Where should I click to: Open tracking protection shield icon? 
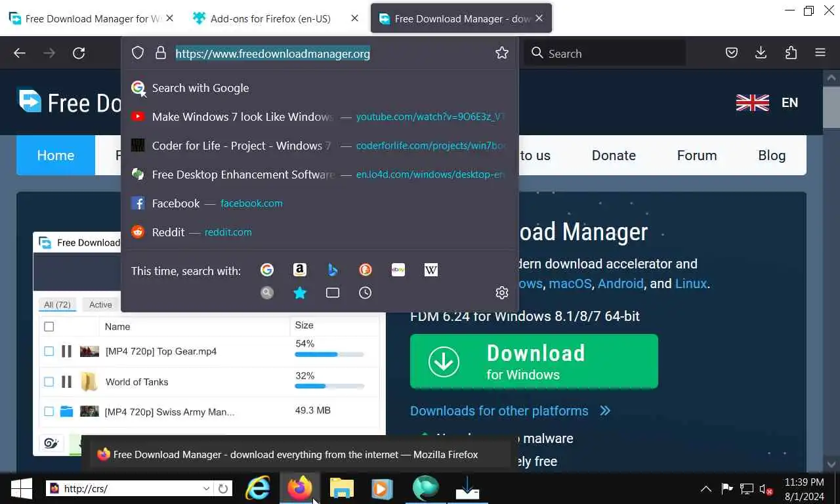[138, 53]
